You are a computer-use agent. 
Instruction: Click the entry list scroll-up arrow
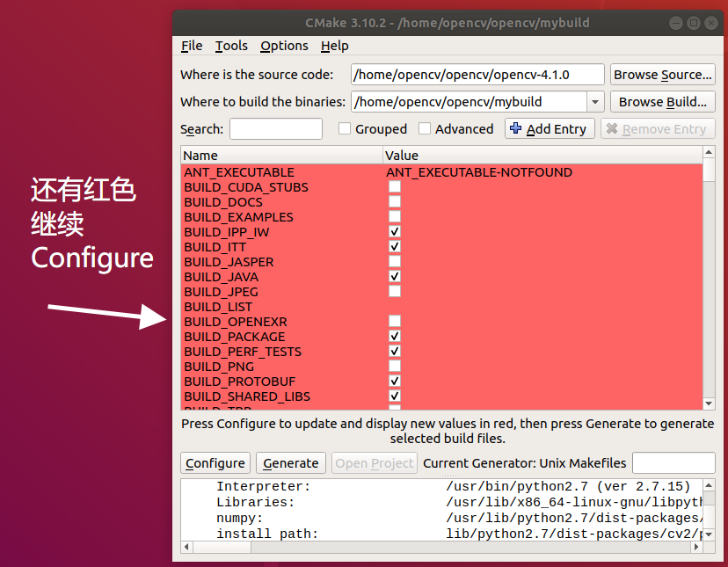[x=709, y=152]
